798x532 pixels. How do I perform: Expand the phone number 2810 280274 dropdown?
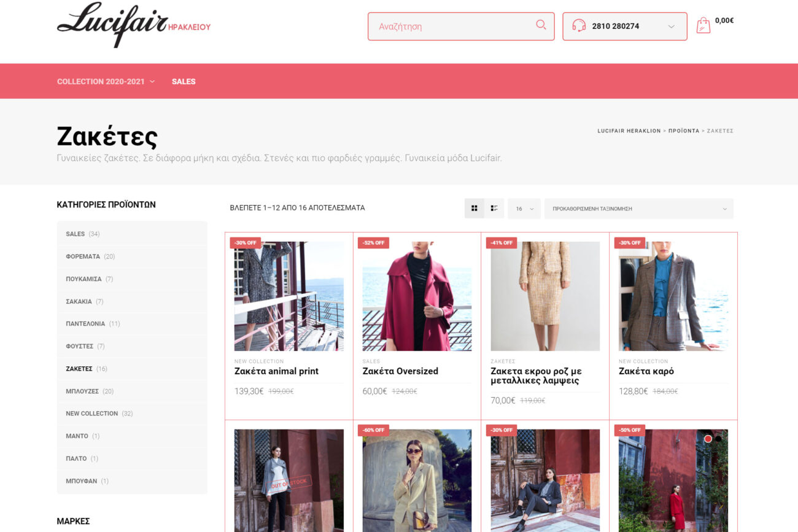tap(671, 26)
